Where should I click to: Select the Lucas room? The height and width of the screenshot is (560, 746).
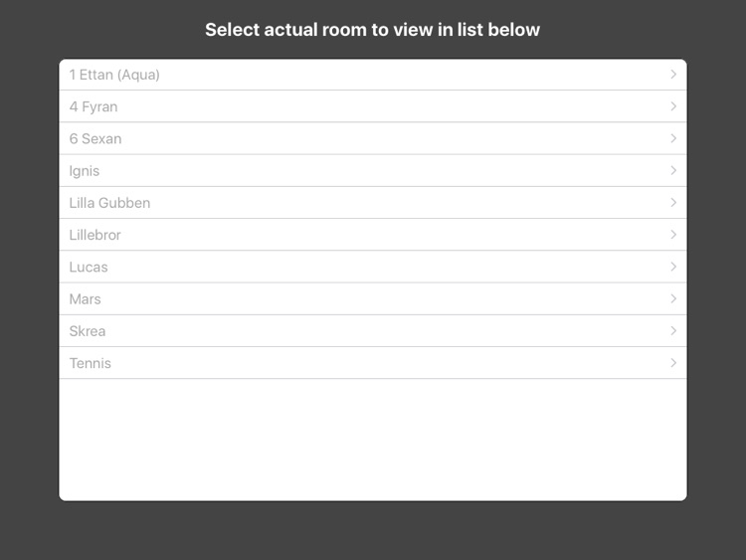click(89, 267)
